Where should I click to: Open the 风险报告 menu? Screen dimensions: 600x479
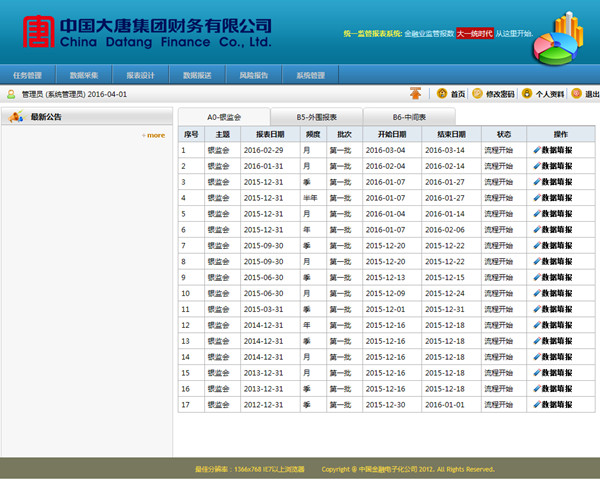point(254,75)
